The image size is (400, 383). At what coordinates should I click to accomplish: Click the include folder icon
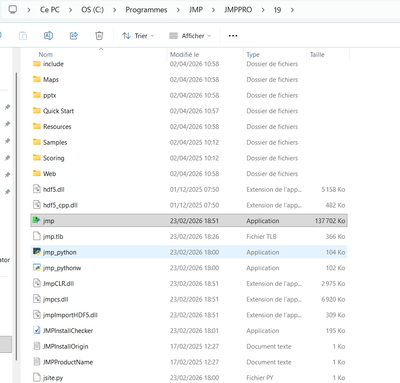click(x=37, y=64)
